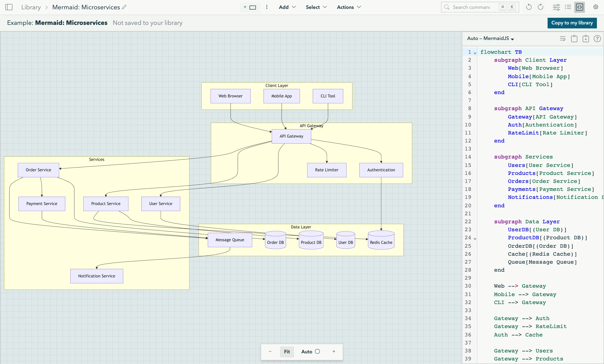604x364 pixels.
Task: Click the Services subgraph title
Action: pyautogui.click(x=97, y=159)
